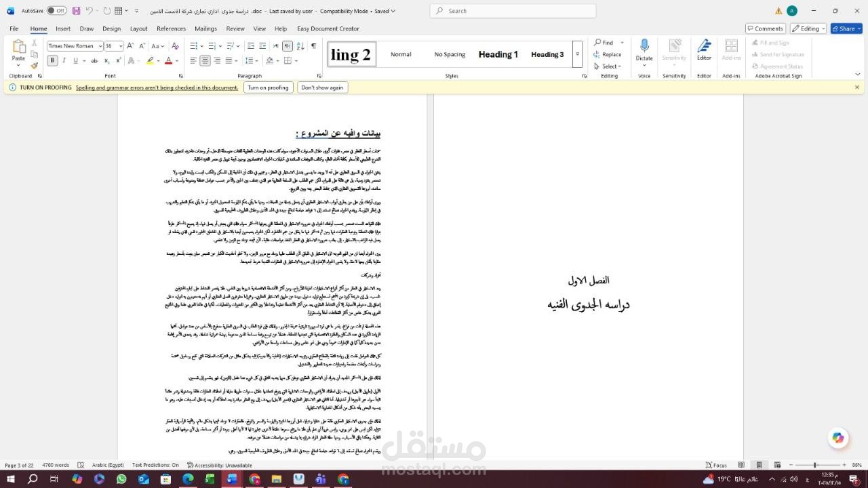
Task: Switch to Focus mode in status bar
Action: point(716,465)
